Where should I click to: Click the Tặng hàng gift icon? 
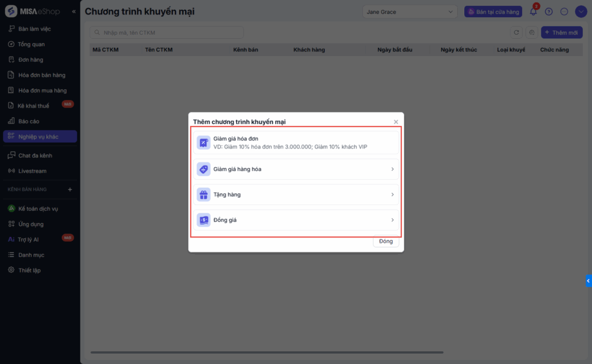pos(203,195)
